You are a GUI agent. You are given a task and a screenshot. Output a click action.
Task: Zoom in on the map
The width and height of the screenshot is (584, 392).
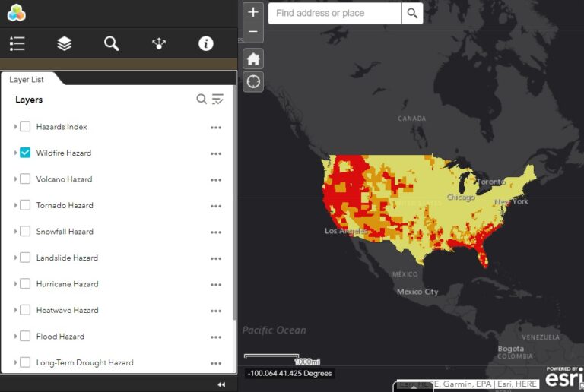click(x=253, y=13)
